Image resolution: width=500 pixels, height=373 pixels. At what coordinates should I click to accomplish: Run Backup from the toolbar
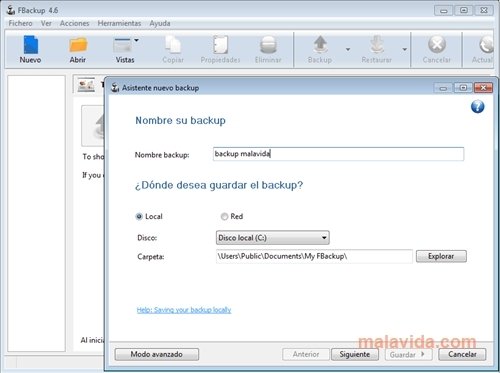(x=320, y=50)
